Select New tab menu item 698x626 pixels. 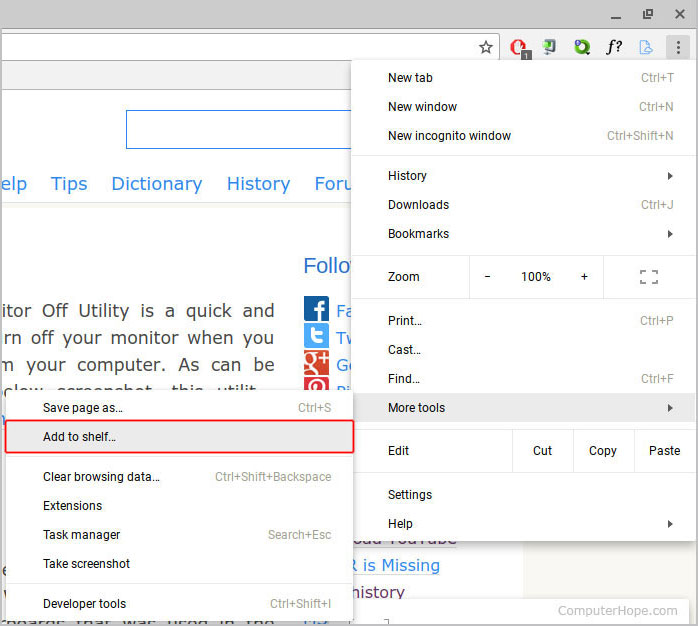pos(524,77)
